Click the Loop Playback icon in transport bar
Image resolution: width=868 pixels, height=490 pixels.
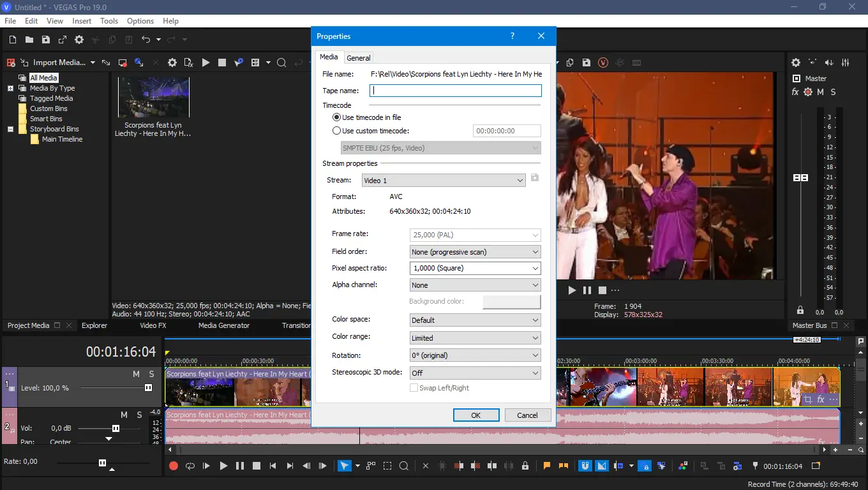coord(190,466)
